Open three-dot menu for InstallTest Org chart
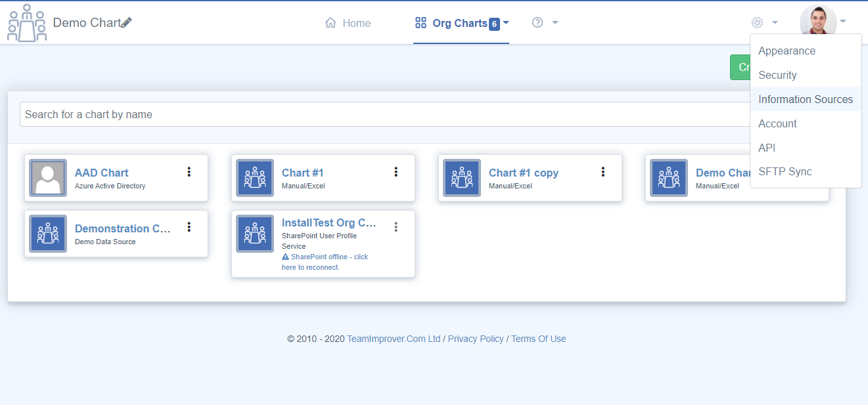Screen dimensions: 868x405 point(396,227)
